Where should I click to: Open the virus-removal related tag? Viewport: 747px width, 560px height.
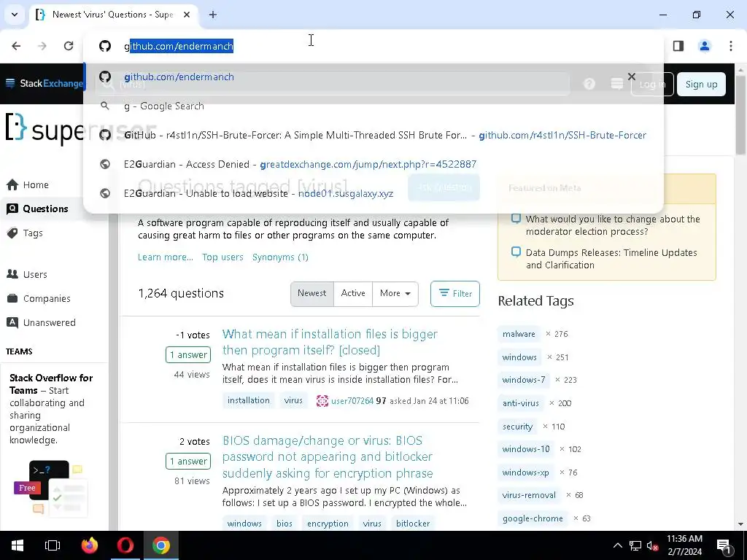click(529, 495)
